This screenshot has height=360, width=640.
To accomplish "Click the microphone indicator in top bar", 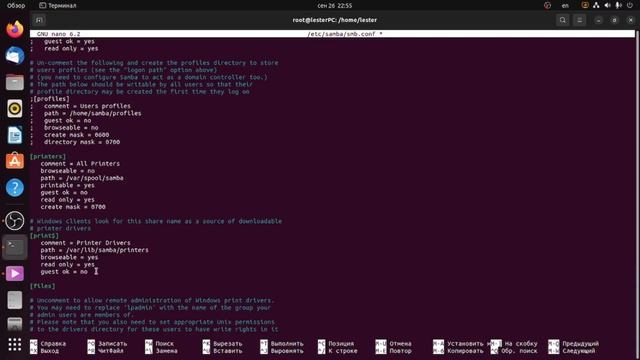I will pos(618,5).
